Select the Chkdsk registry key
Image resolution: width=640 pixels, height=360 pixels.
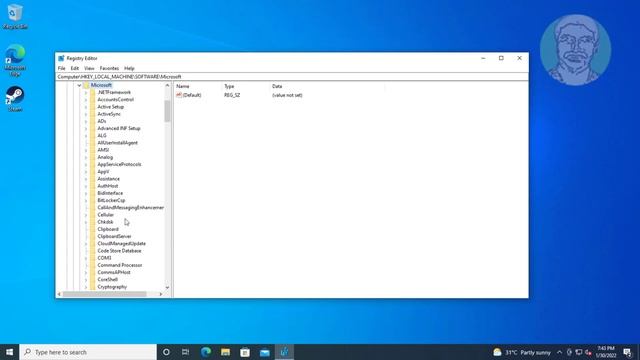105,222
